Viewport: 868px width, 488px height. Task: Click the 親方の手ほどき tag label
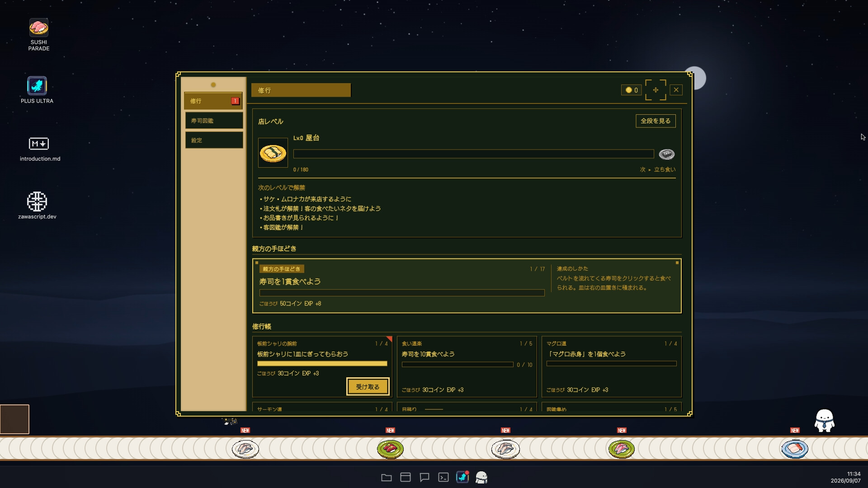pyautogui.click(x=281, y=269)
